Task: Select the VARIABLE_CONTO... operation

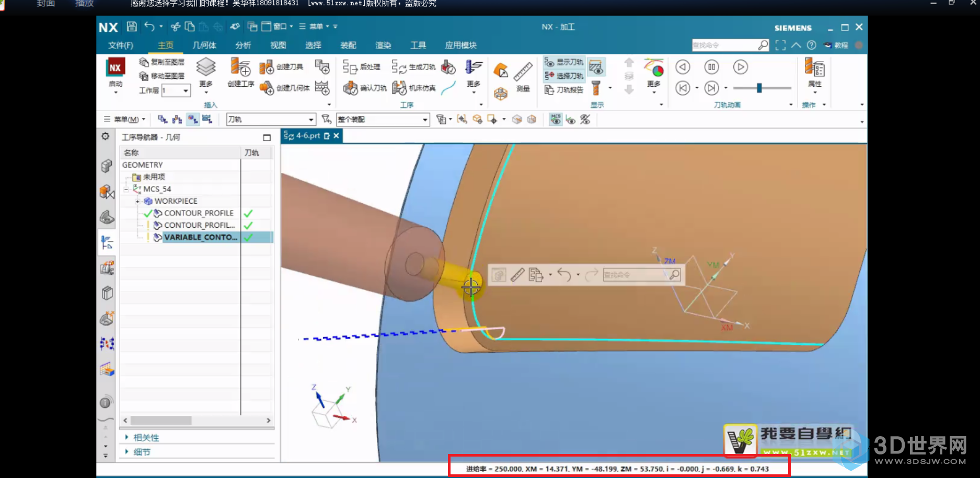Action: click(201, 237)
